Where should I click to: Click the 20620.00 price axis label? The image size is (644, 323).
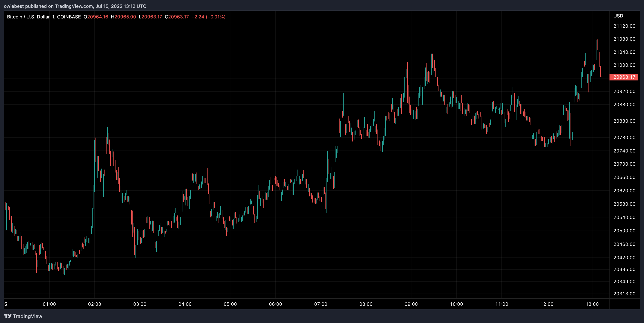pyautogui.click(x=624, y=191)
